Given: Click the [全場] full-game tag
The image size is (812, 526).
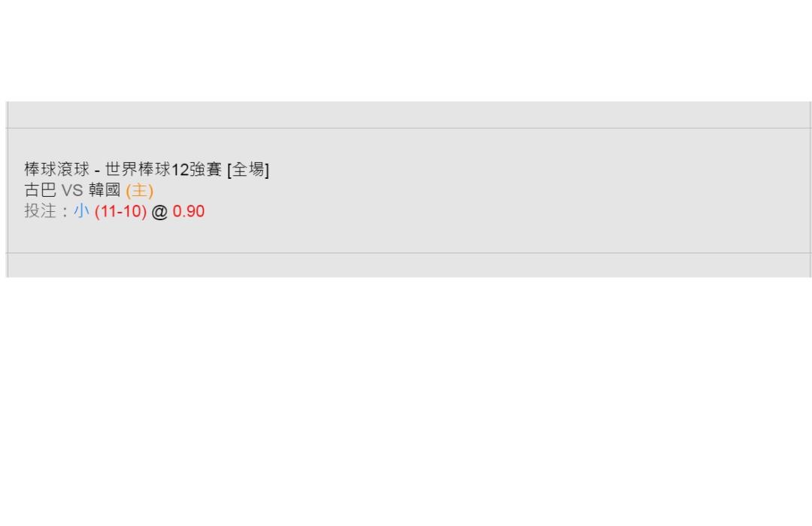Looking at the screenshot, I should coord(248,169).
